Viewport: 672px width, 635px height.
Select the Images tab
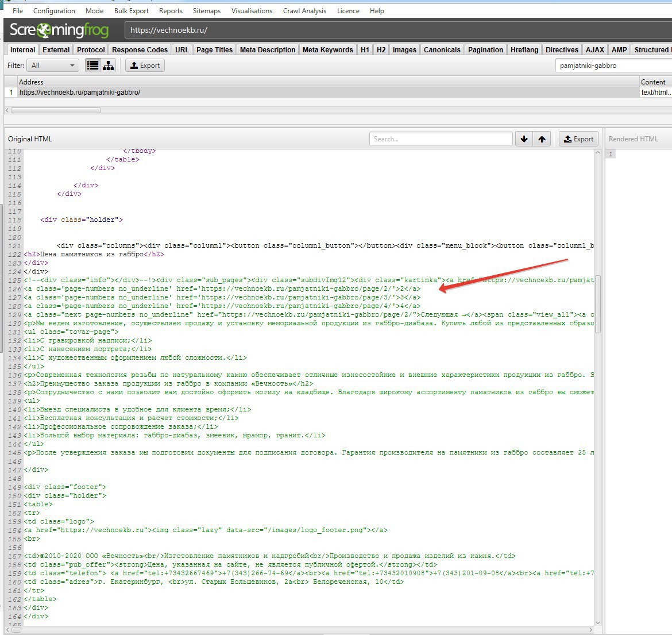[x=404, y=50]
